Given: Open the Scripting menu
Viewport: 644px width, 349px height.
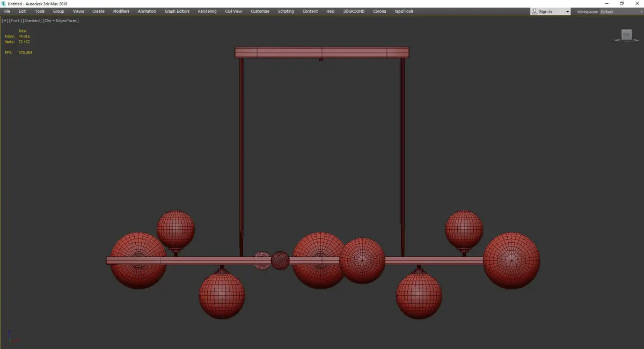Looking at the screenshot, I should [286, 11].
